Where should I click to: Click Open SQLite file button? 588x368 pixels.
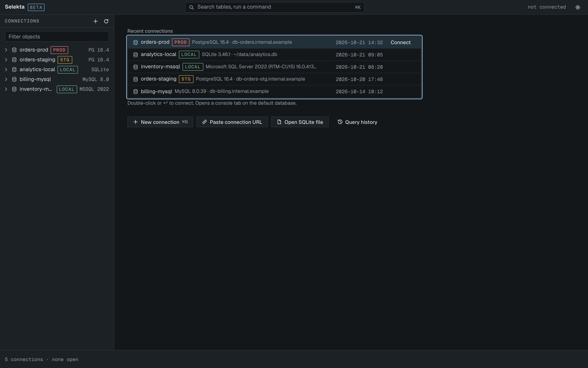[x=300, y=122]
